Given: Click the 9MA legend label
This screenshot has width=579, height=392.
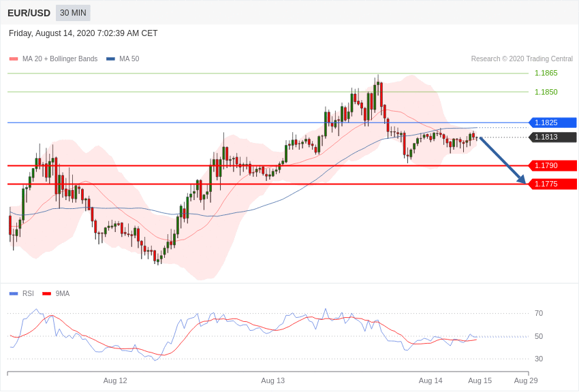Looking at the screenshot, I should 63,293.
